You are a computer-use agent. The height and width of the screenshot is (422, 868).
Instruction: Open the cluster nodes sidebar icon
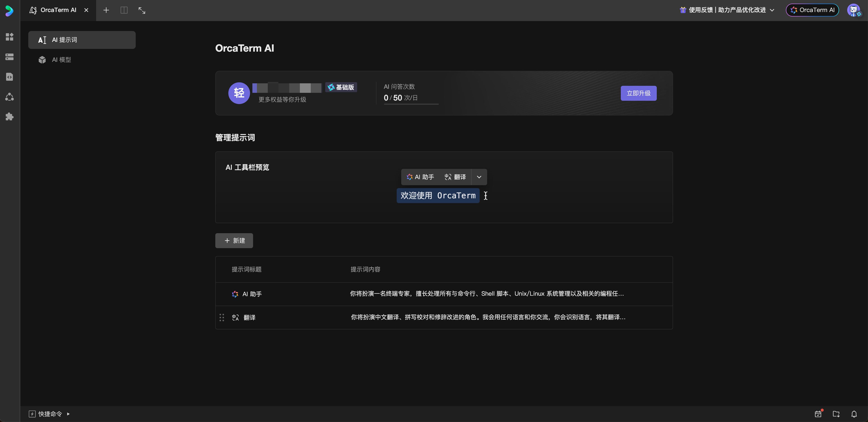[9, 97]
